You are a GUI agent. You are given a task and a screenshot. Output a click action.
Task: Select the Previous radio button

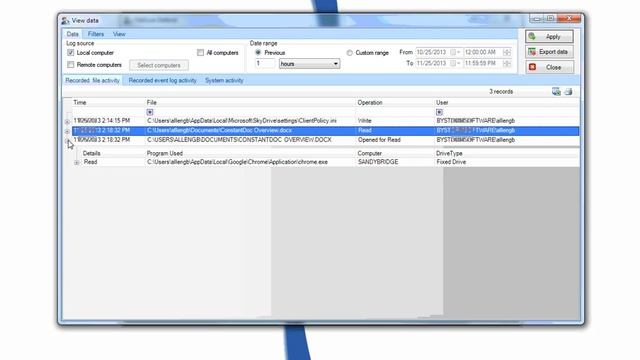pyautogui.click(x=258, y=53)
